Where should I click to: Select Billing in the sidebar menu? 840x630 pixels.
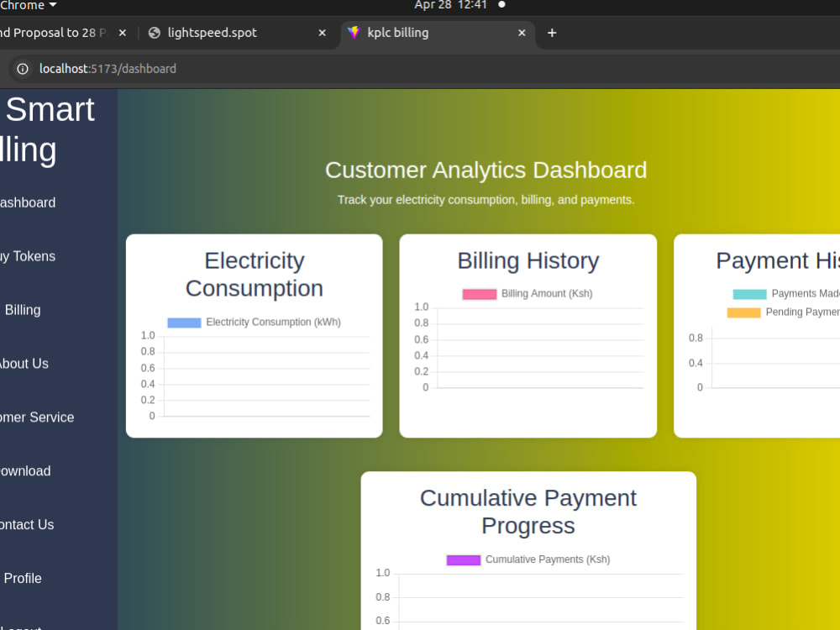[23, 310]
